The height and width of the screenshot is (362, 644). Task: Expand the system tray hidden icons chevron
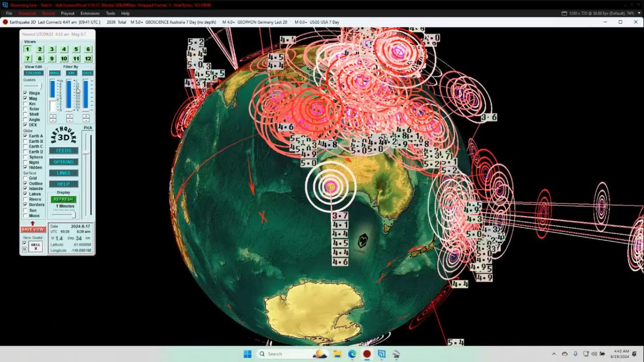click(554, 354)
